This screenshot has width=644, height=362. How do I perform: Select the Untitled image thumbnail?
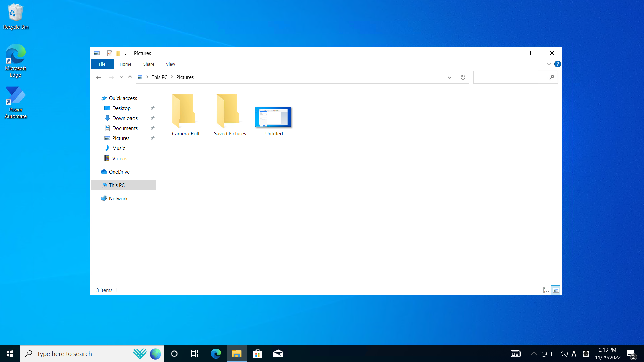pyautogui.click(x=273, y=117)
